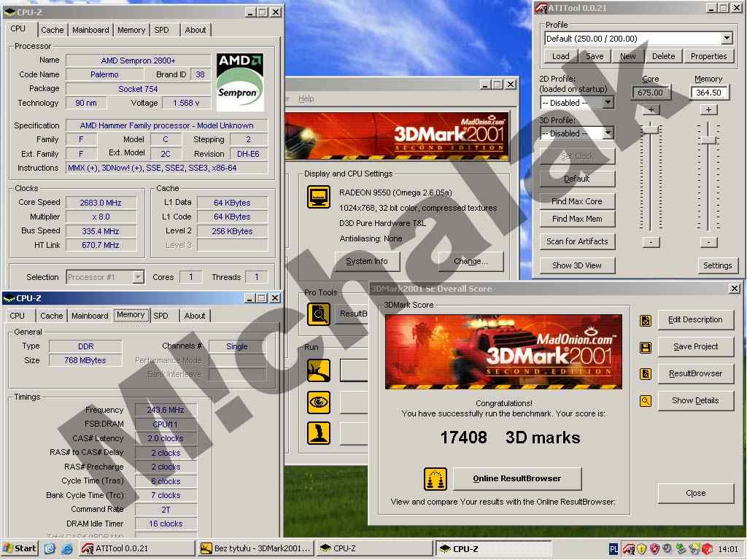
Task: Click Change... button in 3DMark2001
Action: pyautogui.click(x=471, y=262)
